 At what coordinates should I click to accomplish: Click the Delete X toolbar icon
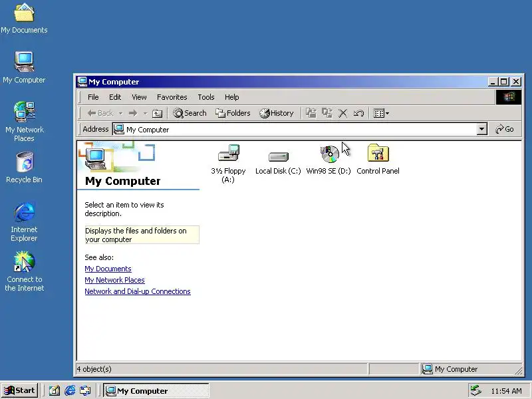(342, 113)
